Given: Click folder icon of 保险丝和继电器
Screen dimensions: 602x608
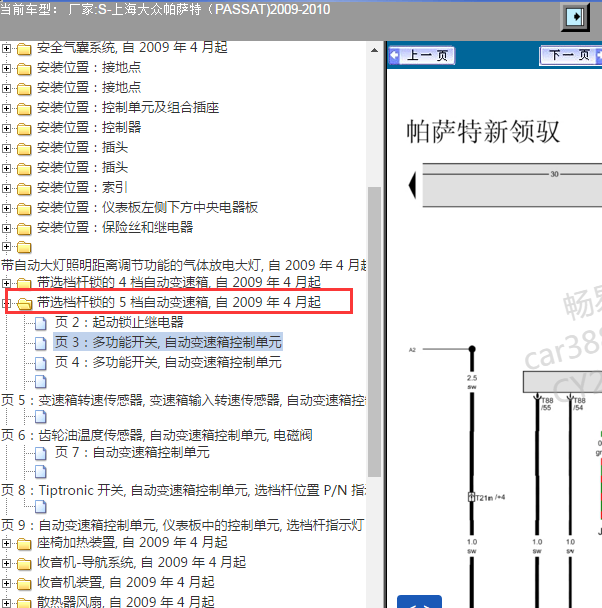Looking at the screenshot, I should coord(24,229).
